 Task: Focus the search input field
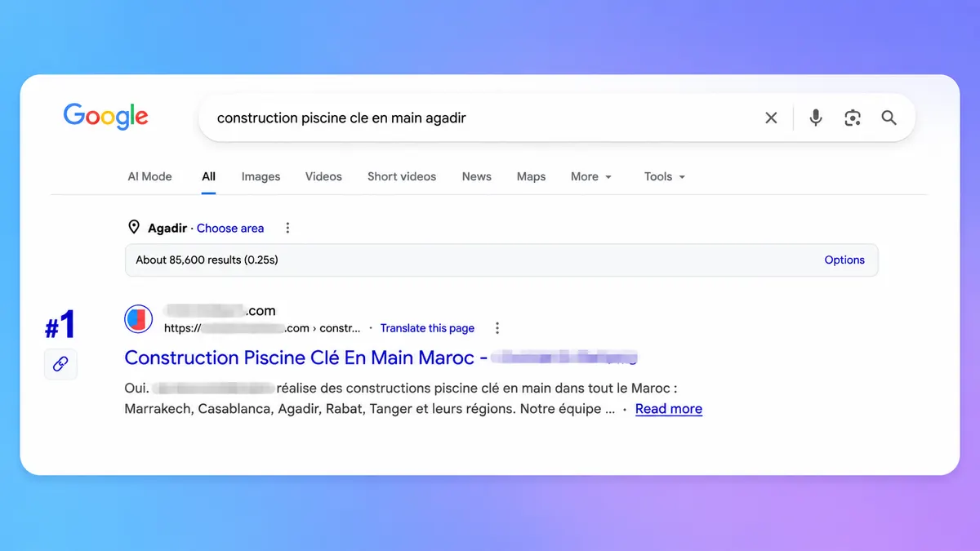(482, 118)
